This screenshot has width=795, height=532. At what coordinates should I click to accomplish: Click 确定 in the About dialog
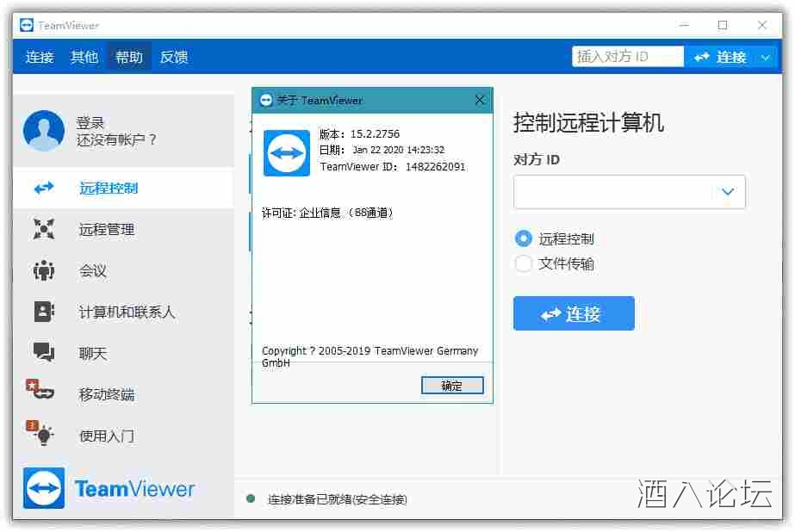452,386
